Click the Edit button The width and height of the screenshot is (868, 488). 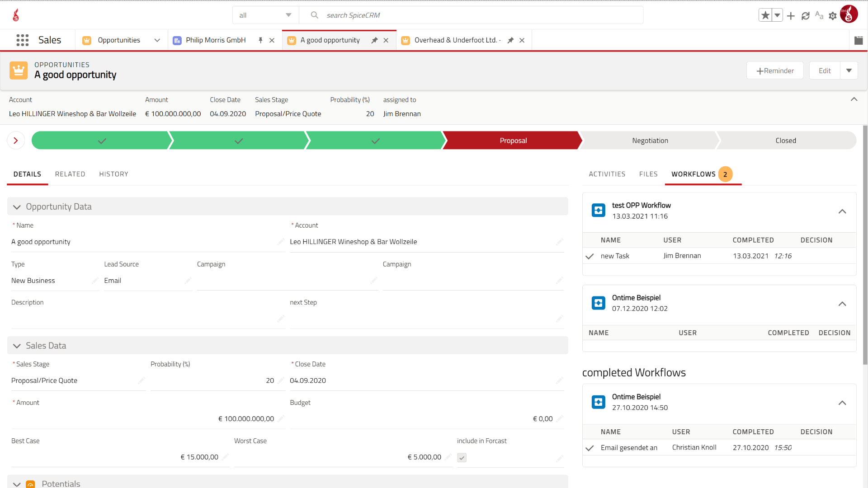tap(825, 70)
